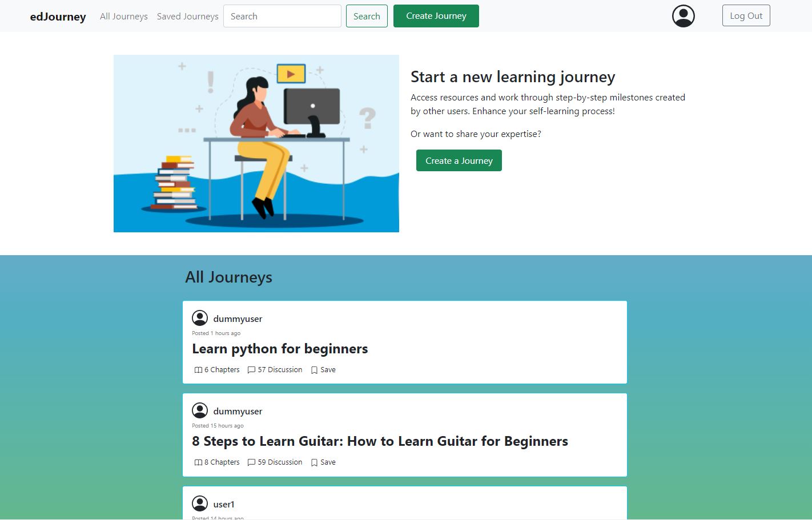Click the Start a new learning journey heading
The image size is (812, 520).
pyautogui.click(x=513, y=77)
